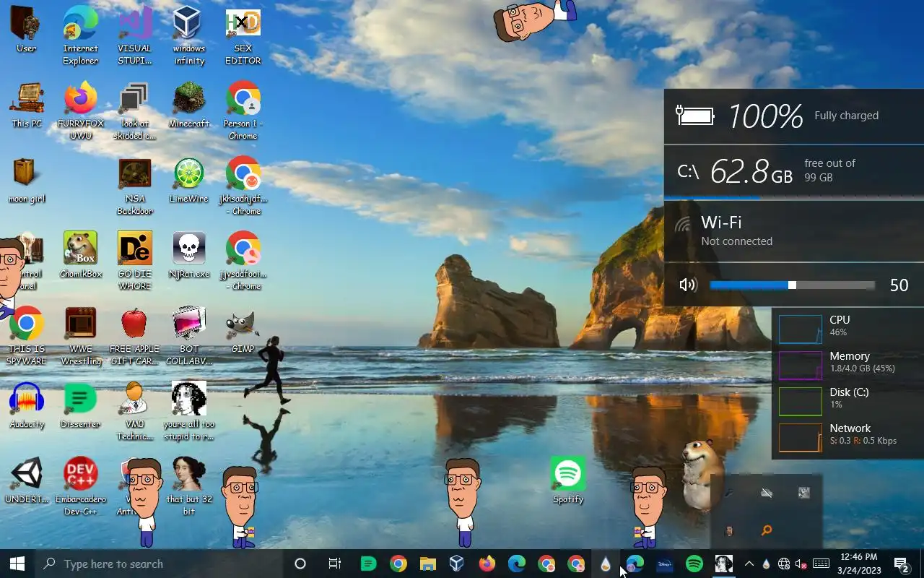Select the WWE Wrestling desktop icon
The width and height of the screenshot is (924, 578).
[x=80, y=336]
